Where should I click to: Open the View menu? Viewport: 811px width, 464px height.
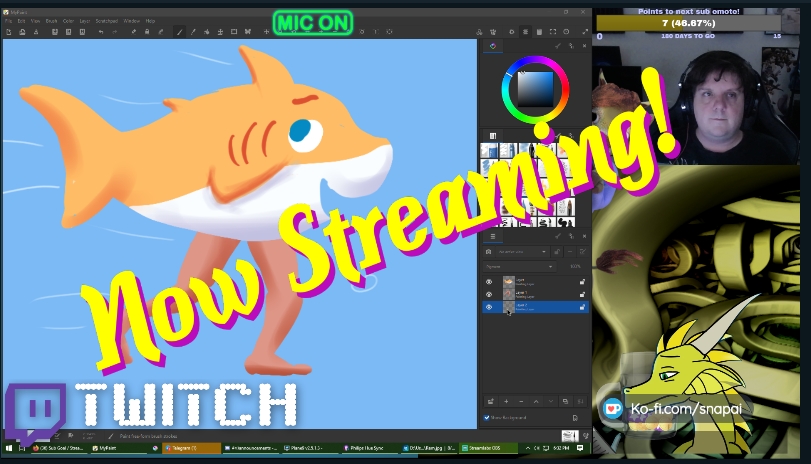(35, 21)
